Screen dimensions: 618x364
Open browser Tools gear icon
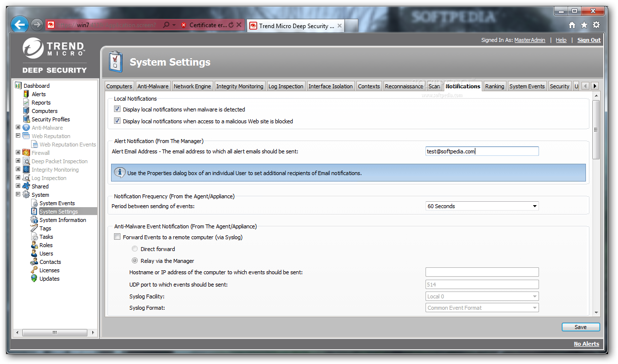[x=596, y=25]
